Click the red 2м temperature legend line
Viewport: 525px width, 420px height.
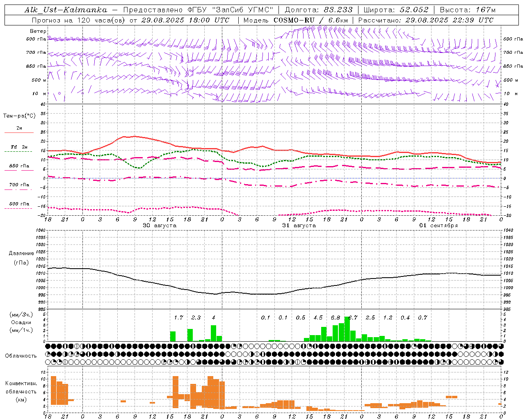[19, 132]
